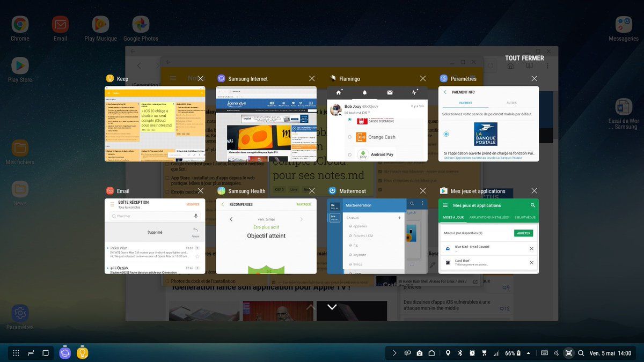644x362 pixels.
Task: Close the Paramètres recent app card
Action: (x=534, y=79)
